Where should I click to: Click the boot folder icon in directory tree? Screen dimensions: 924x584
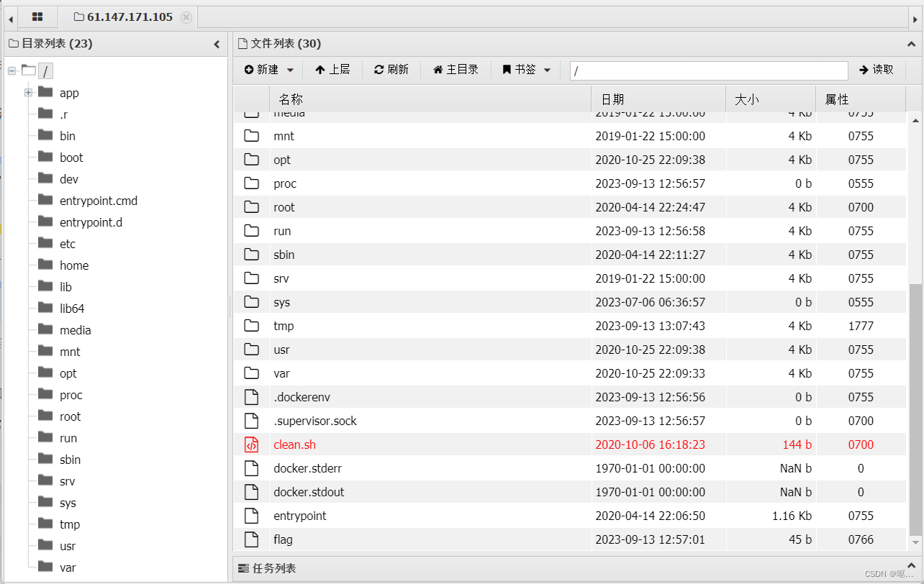pyautogui.click(x=46, y=157)
